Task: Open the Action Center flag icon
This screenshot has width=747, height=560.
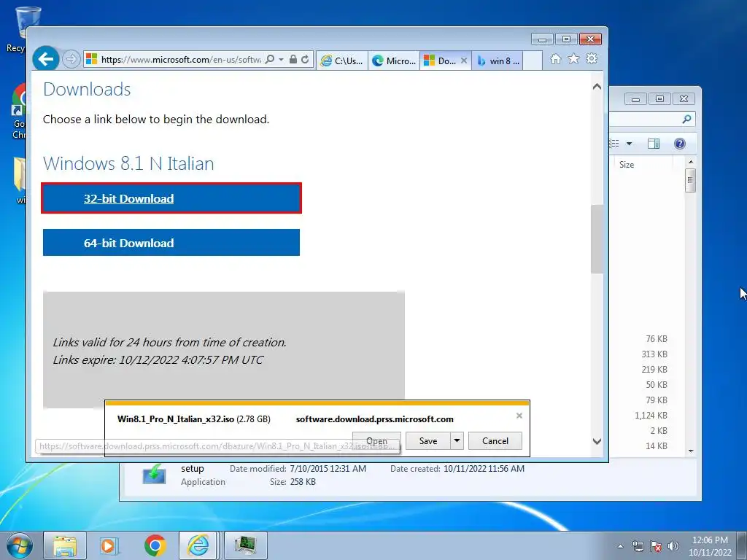Action: point(656,546)
